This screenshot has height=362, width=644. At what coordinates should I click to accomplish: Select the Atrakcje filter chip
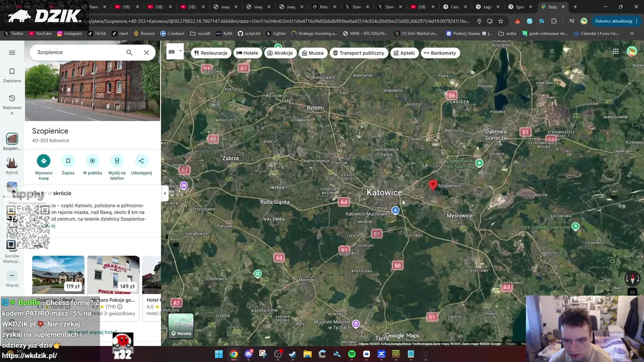point(280,53)
